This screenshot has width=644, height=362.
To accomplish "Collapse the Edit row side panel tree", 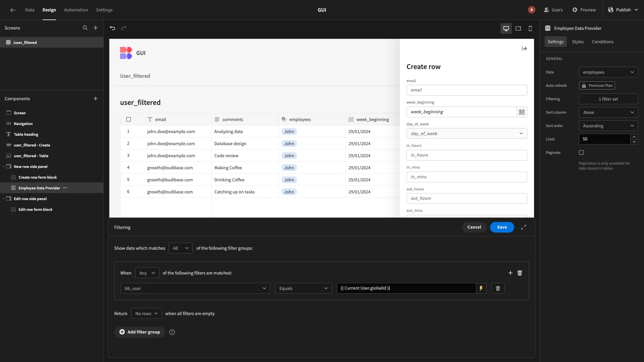I will [3, 199].
